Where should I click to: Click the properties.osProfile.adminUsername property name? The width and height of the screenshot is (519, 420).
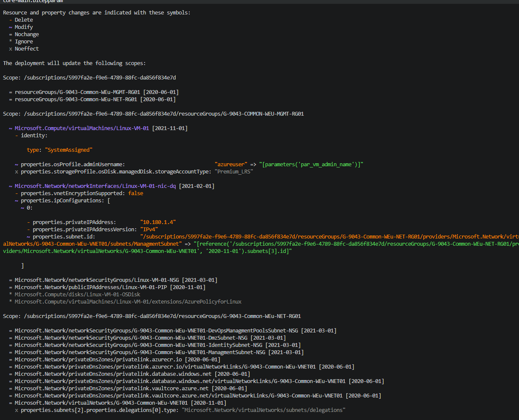[x=73, y=164]
